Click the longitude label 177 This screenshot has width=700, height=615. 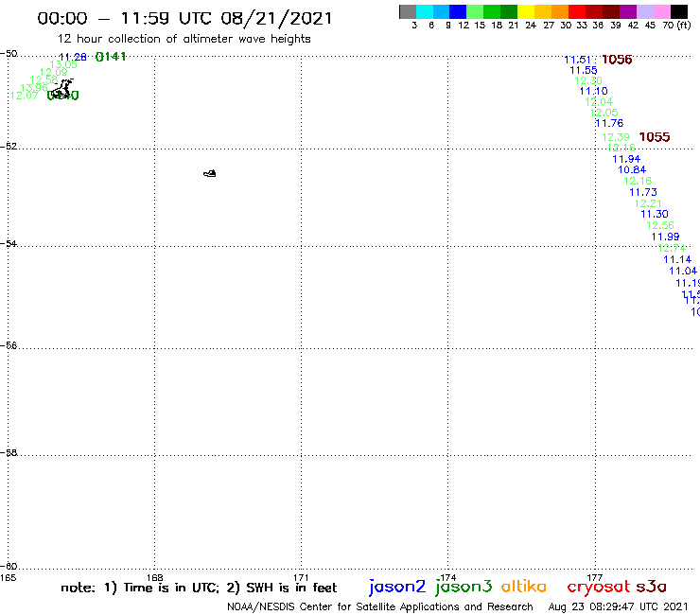pos(595,577)
